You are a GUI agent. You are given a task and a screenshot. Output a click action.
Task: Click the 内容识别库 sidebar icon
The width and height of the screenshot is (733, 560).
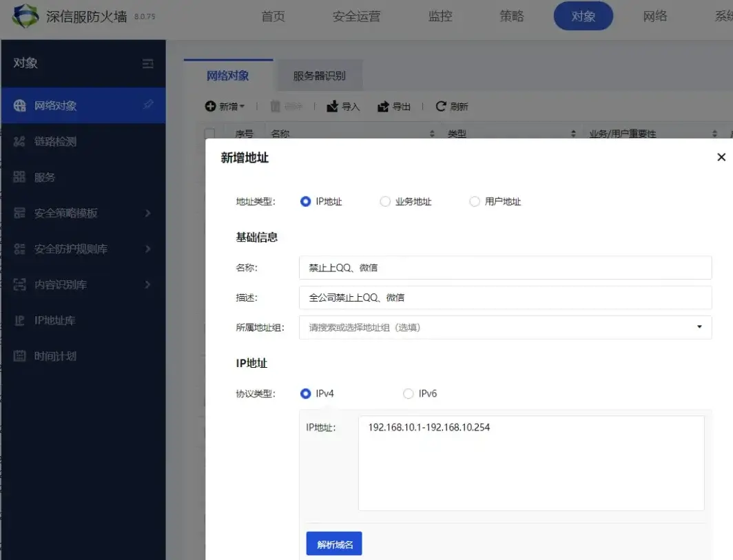pos(19,284)
